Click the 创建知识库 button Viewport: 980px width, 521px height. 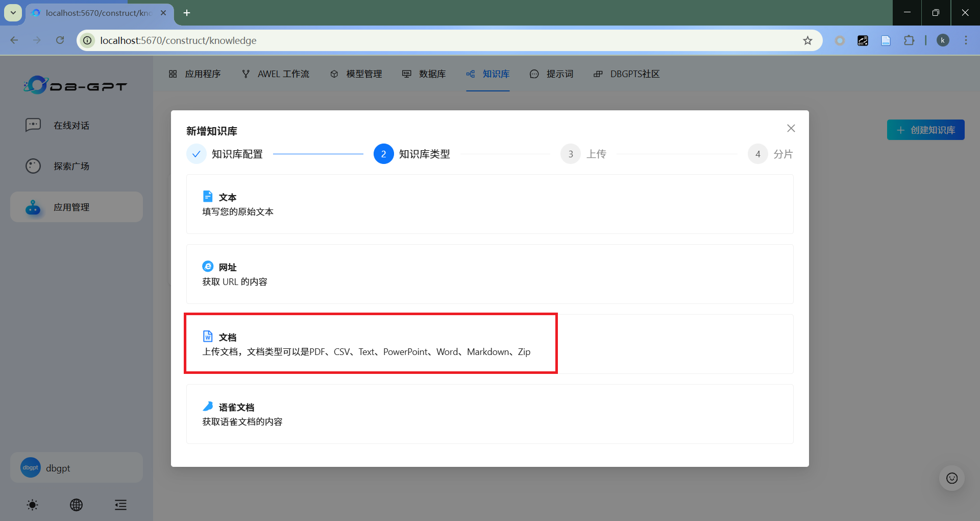pyautogui.click(x=925, y=130)
